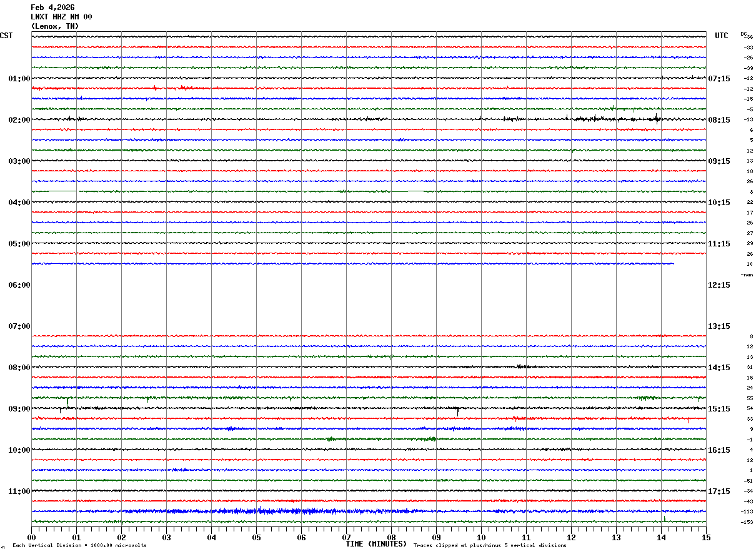Click the DC offset value "24"
756x554 pixels.
coord(750,388)
